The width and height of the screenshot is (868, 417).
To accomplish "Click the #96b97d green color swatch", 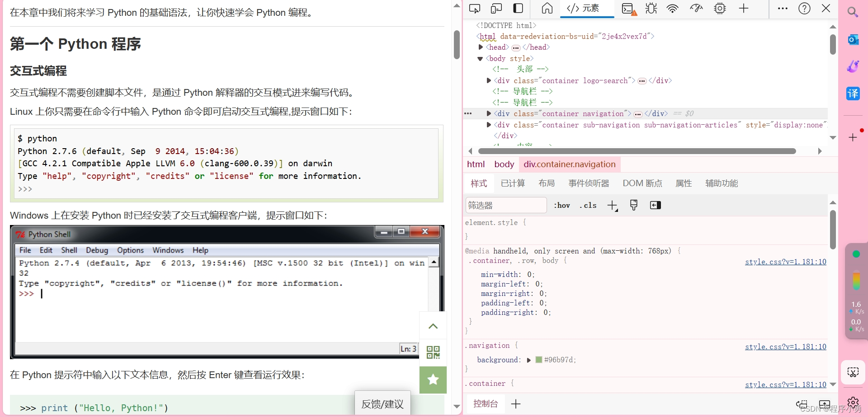I will pyautogui.click(x=538, y=360).
